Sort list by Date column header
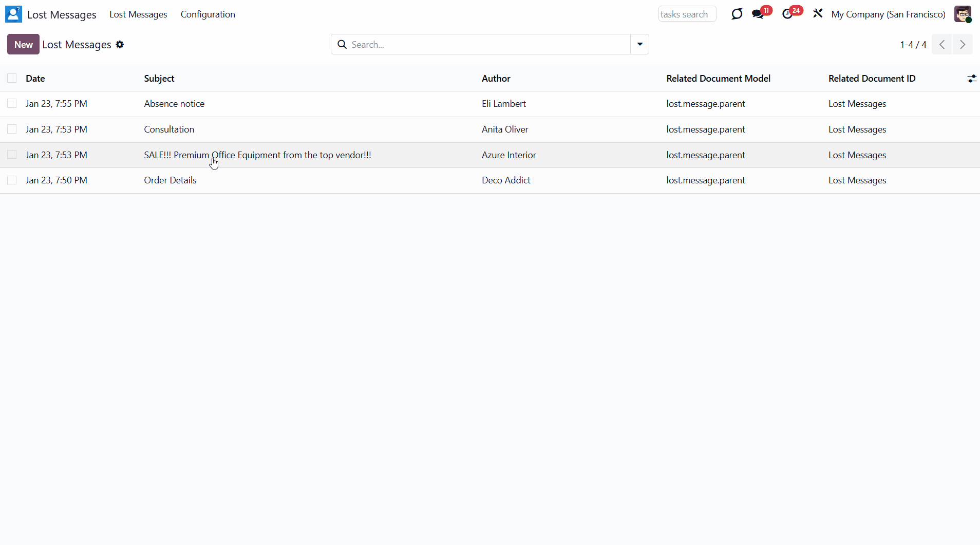This screenshot has width=980, height=545. pyautogui.click(x=35, y=79)
